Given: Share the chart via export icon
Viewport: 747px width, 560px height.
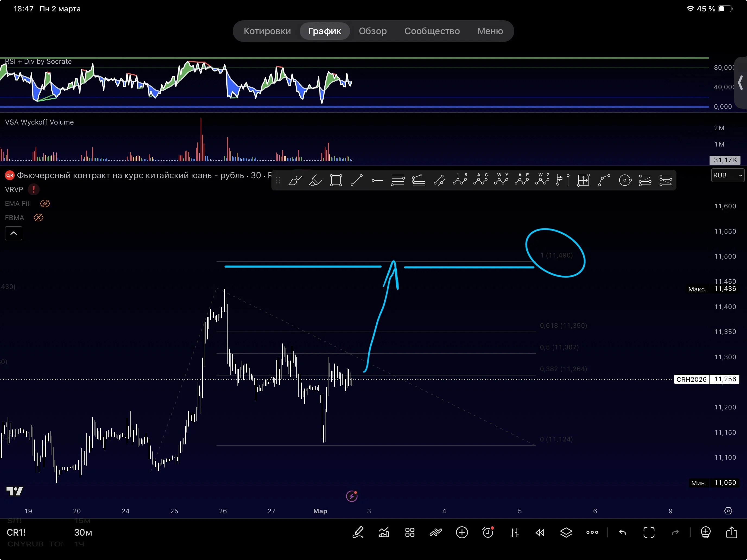Looking at the screenshot, I should coord(732,532).
